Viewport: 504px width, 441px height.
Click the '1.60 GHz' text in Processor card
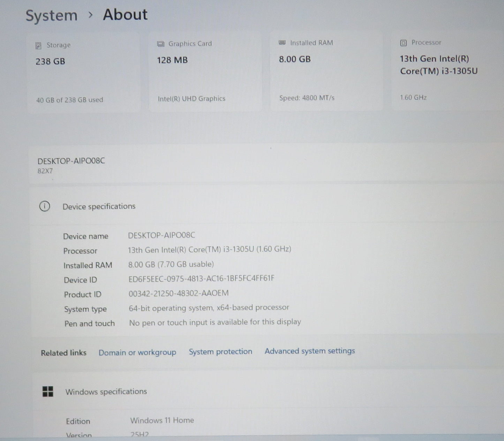coord(413,97)
